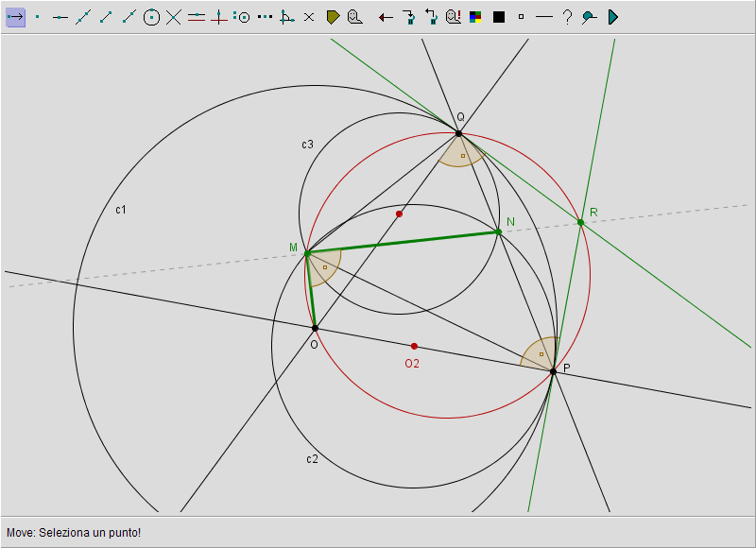
Task: Start replay with teal play triangle
Action: point(612,17)
